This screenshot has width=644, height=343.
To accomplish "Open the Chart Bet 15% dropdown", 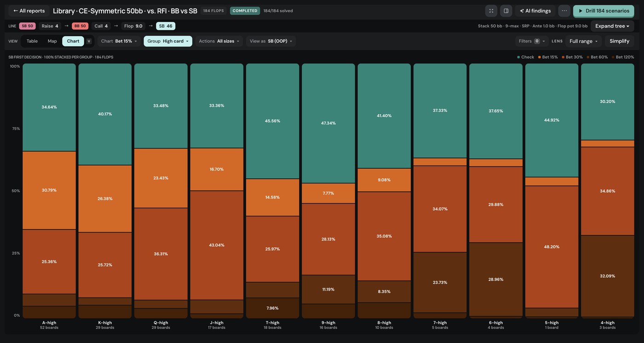I will [x=119, y=41].
